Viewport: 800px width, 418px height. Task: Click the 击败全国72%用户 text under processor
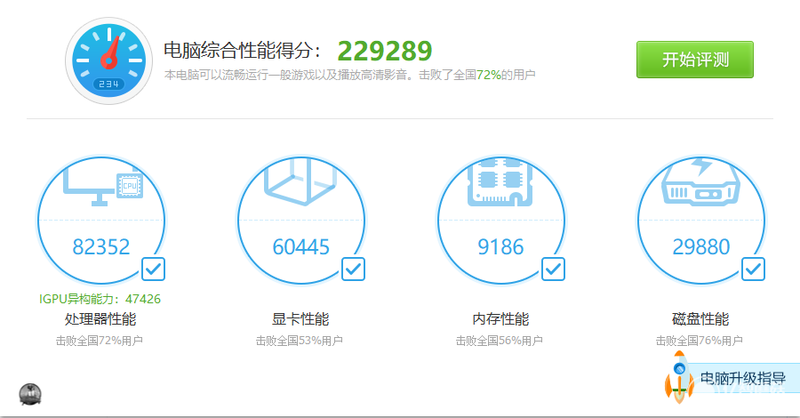(99, 340)
